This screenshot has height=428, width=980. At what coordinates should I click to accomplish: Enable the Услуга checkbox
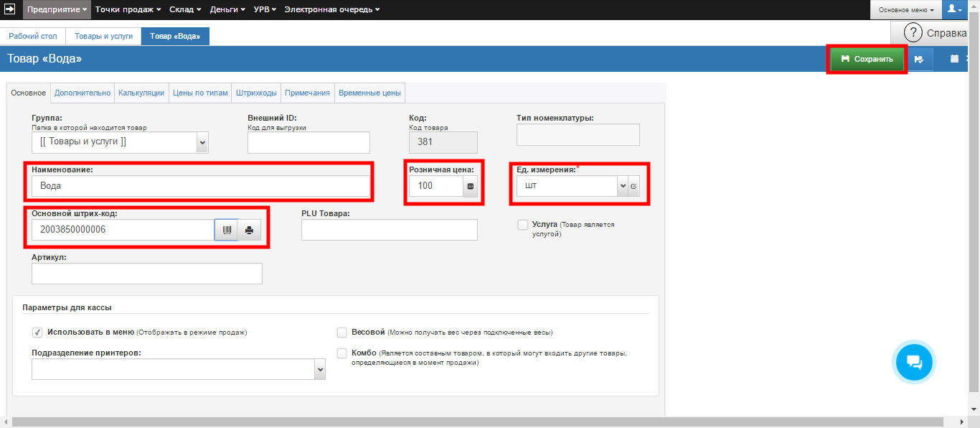click(523, 225)
